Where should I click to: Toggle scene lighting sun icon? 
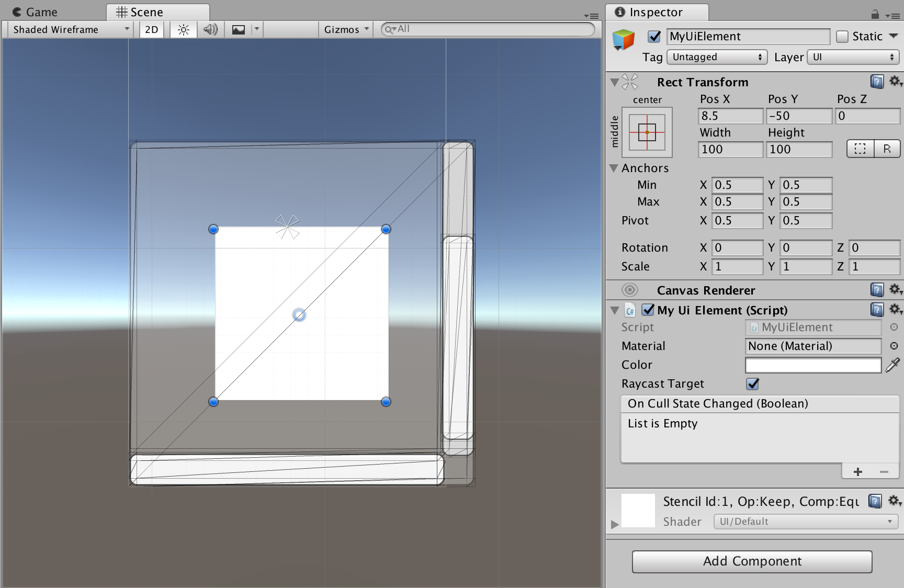point(183,29)
